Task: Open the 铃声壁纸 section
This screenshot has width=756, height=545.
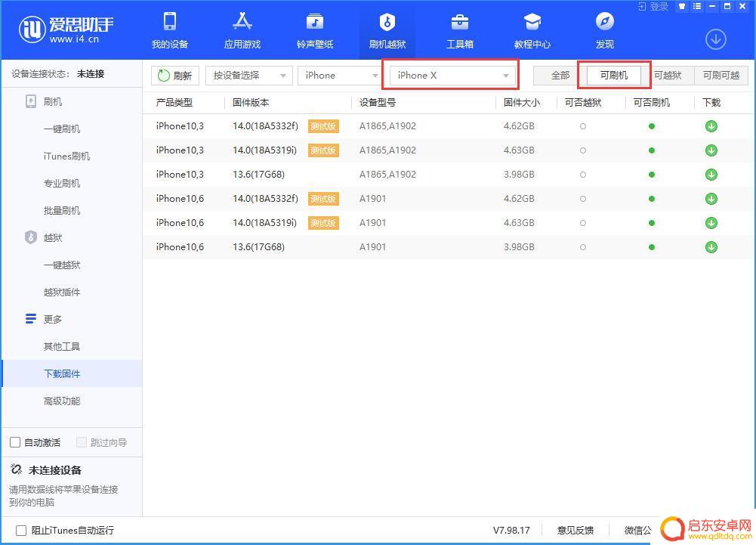Action: pyautogui.click(x=315, y=31)
